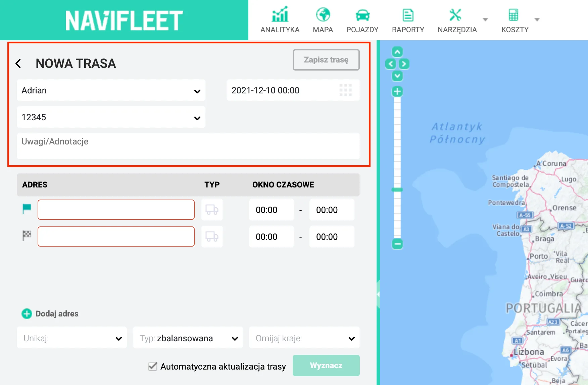The width and height of the screenshot is (588, 385).
Task: Open the Omijaj kraje dropdown
Action: click(304, 338)
